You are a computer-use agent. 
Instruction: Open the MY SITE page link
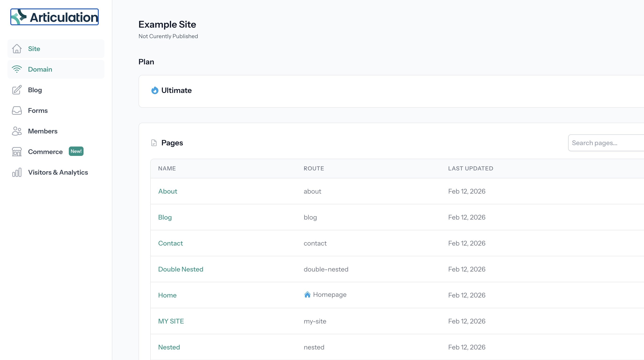(171, 321)
